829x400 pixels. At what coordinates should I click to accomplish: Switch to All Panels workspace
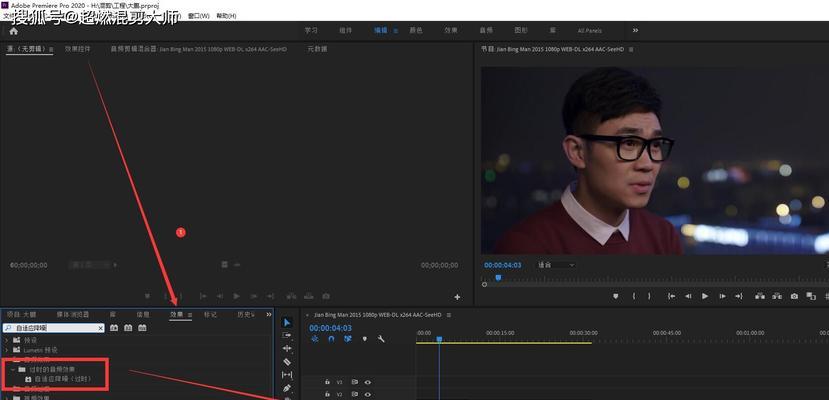(589, 31)
